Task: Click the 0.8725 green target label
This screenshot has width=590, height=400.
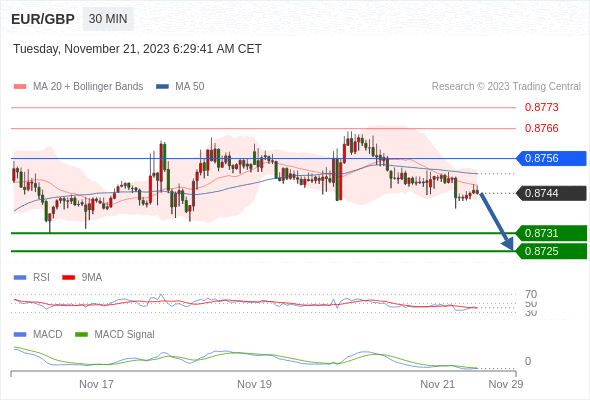Action: point(551,251)
